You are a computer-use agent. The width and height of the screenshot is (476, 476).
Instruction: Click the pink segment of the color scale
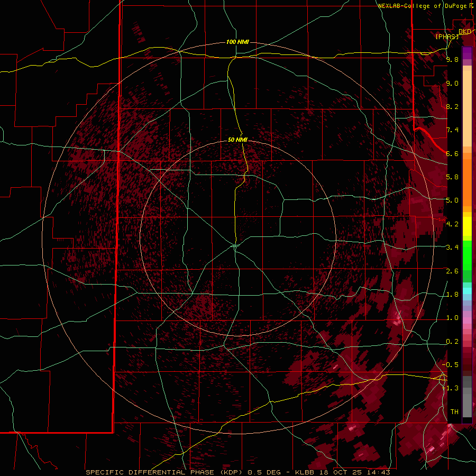click(467, 321)
